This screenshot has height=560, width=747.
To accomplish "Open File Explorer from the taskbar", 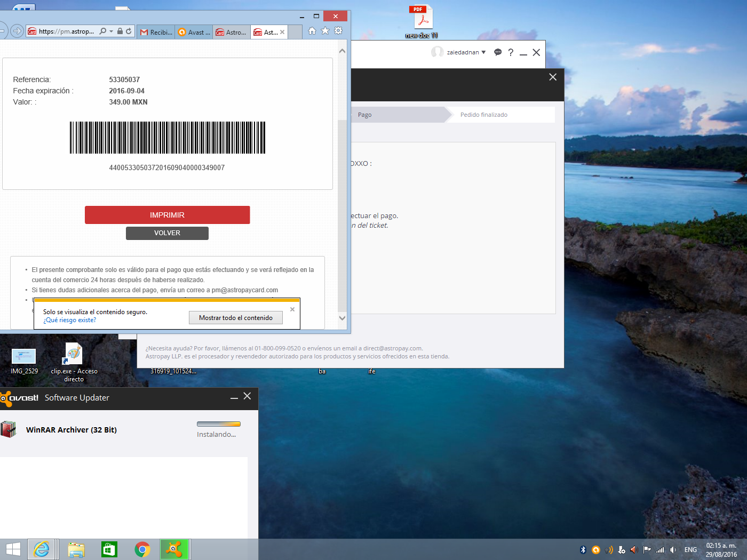I will tap(76, 549).
